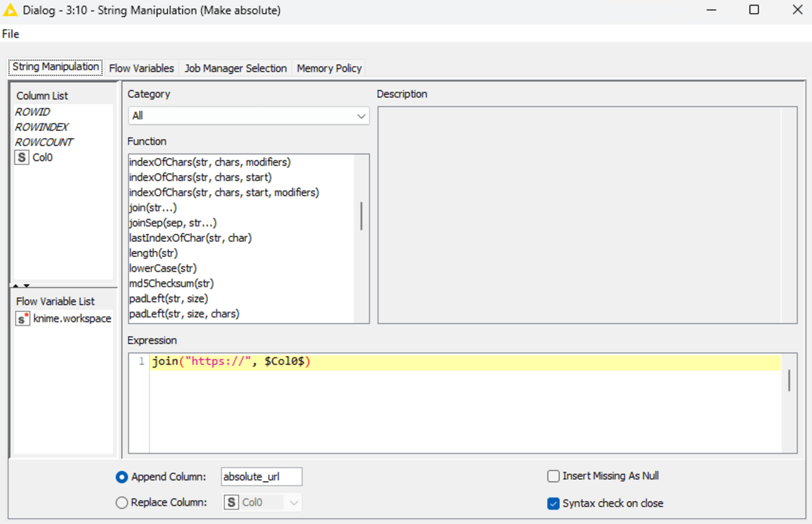The height and width of the screenshot is (524, 812).
Task: Collapse the Column List split pane arrows
Action: [x=21, y=285]
